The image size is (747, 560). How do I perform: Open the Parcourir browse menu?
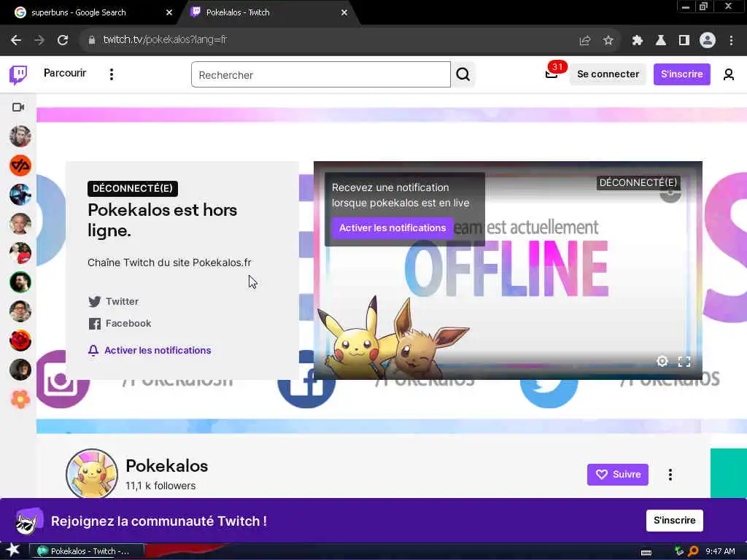pos(65,74)
